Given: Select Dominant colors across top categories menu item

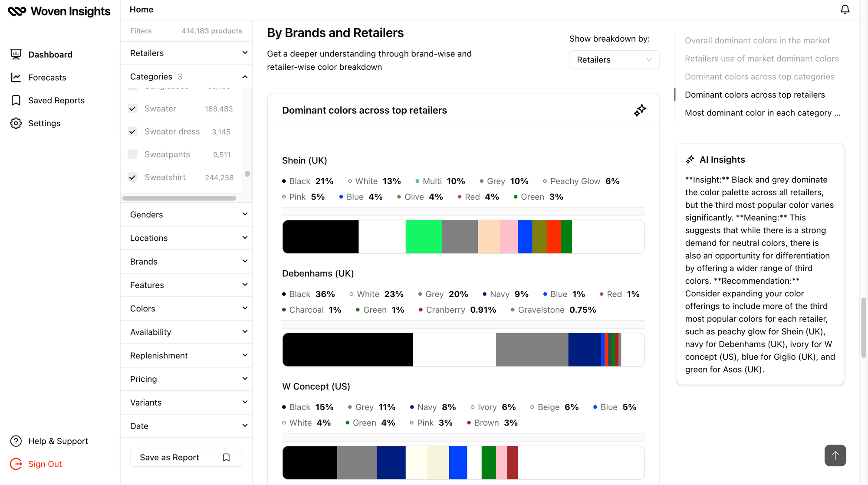Looking at the screenshot, I should pyautogui.click(x=760, y=76).
